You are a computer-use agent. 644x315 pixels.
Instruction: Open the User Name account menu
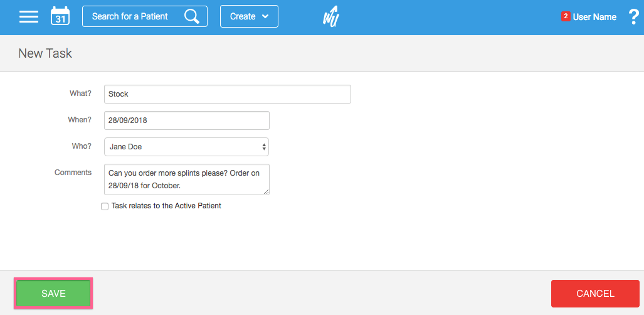594,17
